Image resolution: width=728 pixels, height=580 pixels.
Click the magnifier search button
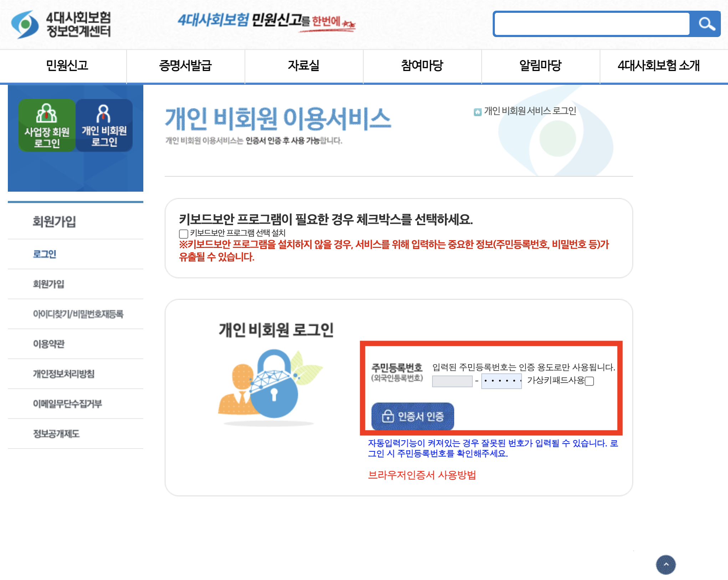tap(706, 24)
